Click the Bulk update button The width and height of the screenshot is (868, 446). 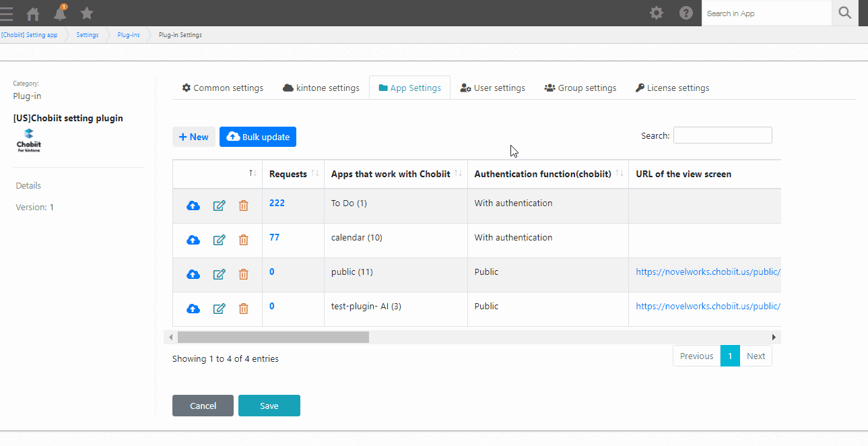tap(258, 137)
